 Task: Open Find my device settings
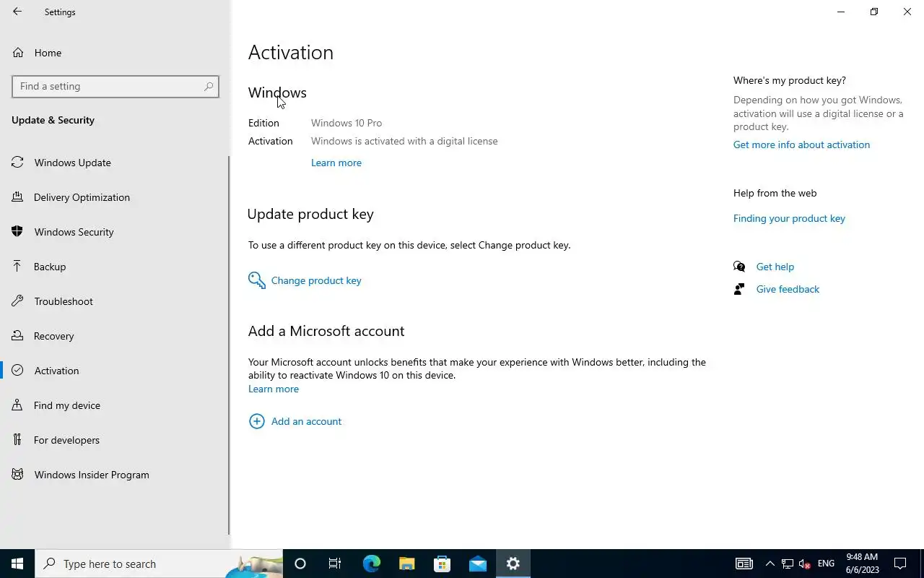coord(115,405)
